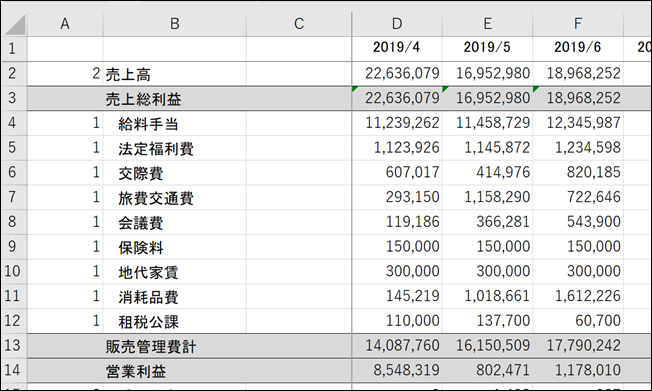Select the 売上高 label cell
The width and height of the screenshot is (652, 391).
(174, 74)
